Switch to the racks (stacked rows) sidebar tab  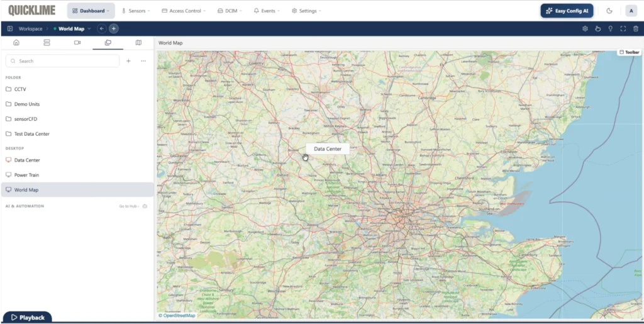[47, 43]
